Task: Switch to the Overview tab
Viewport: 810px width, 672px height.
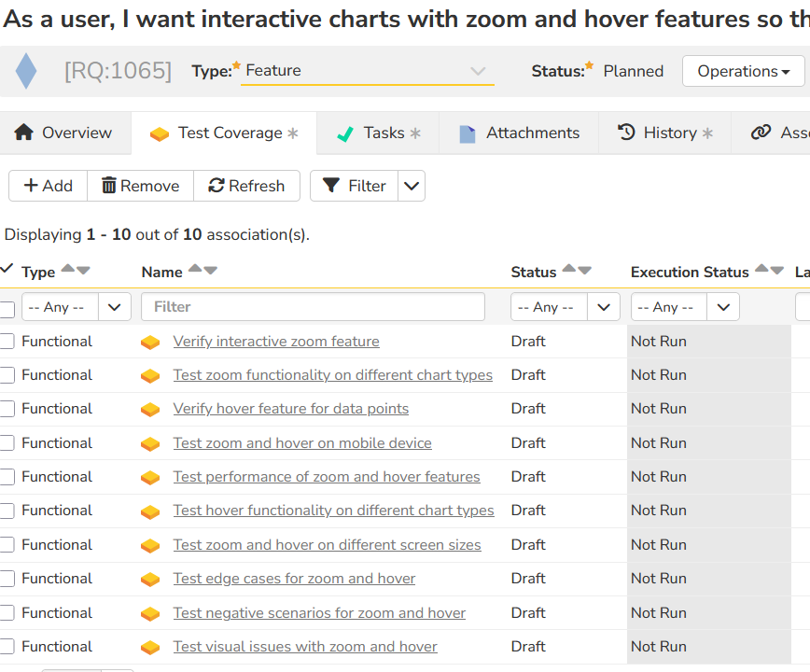Action: [x=63, y=133]
